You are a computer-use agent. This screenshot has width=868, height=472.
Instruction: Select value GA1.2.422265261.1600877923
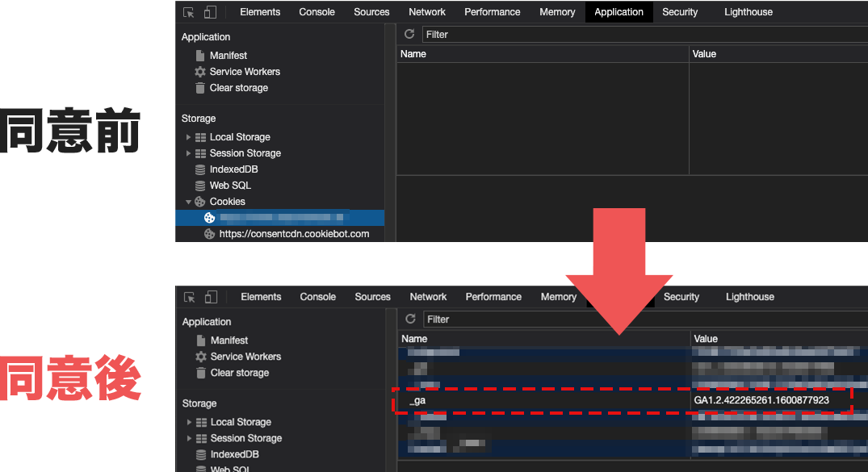(761, 400)
